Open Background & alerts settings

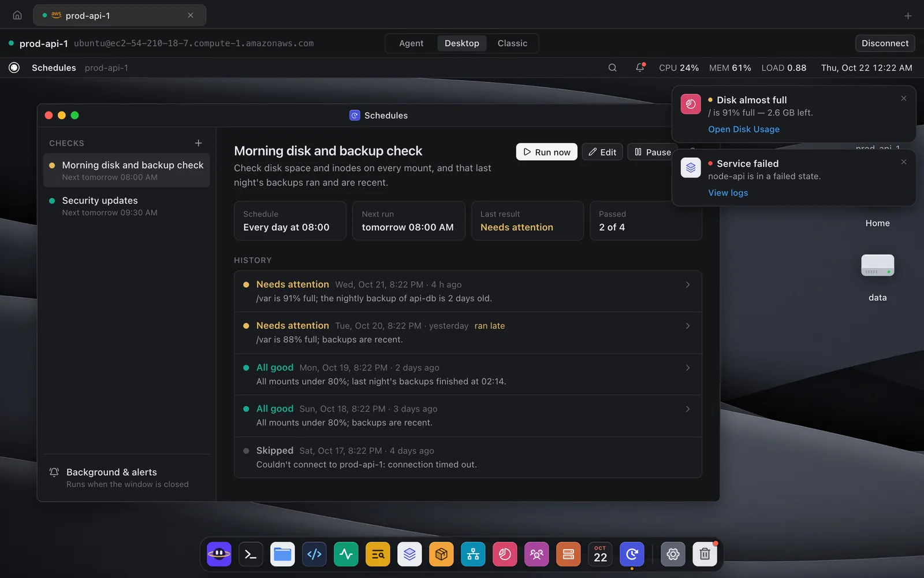[126, 478]
